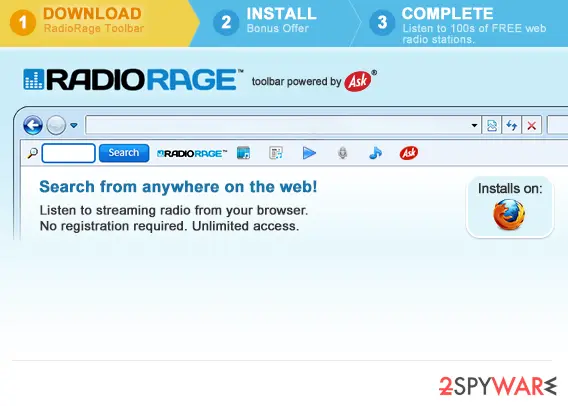The height and width of the screenshot is (406, 568).
Task: Click the blue Search button
Action: click(124, 152)
